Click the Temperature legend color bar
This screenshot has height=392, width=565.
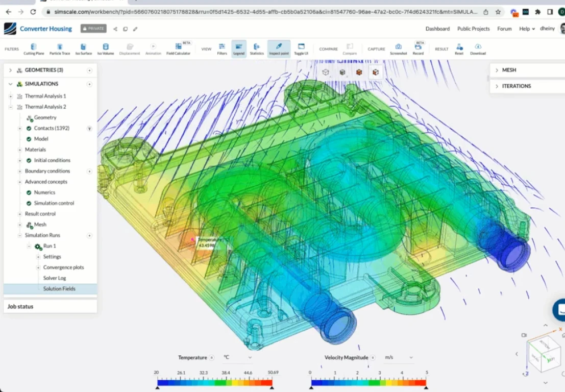point(214,382)
